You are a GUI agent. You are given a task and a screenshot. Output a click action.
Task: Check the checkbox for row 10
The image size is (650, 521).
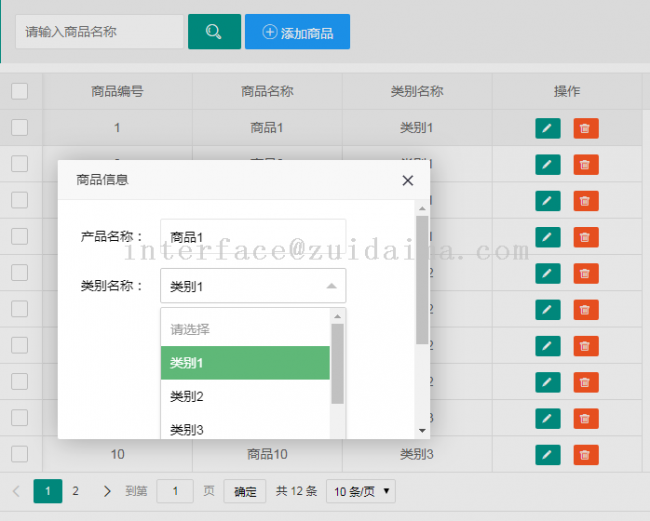[x=20, y=454]
